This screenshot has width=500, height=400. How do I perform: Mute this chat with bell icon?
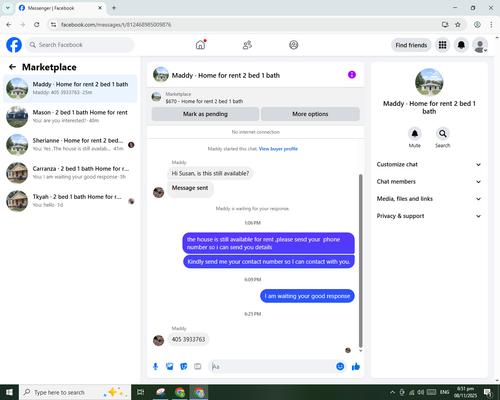click(x=414, y=134)
